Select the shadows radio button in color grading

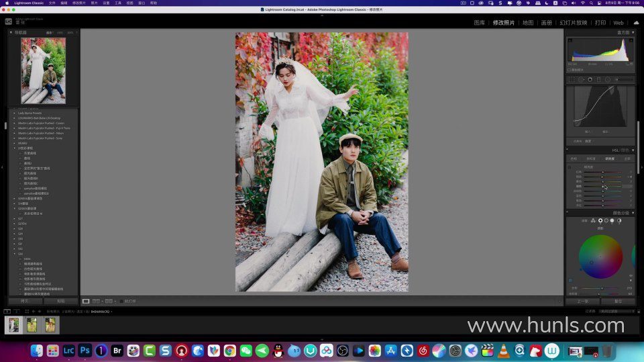(x=600, y=220)
